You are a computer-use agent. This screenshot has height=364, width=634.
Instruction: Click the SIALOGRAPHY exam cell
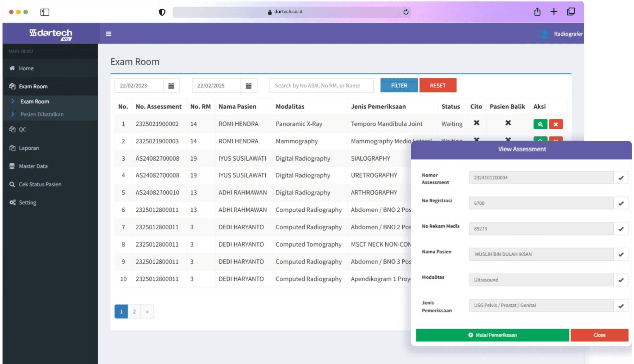[x=370, y=158]
